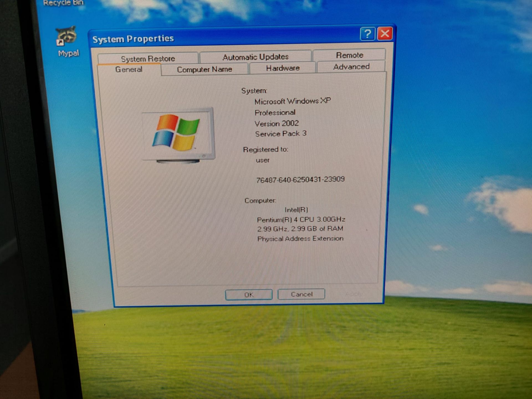Open the Hardware tab
Screen dimensions: 532x399
(x=283, y=68)
